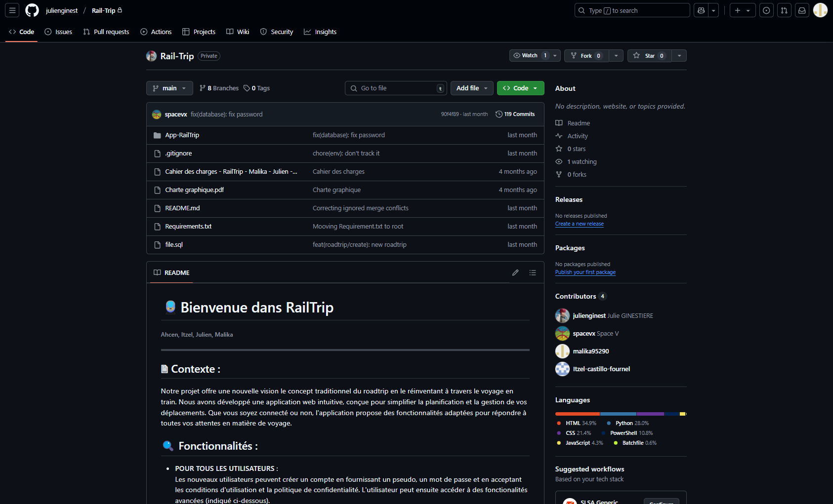833x504 pixels.
Task: Click Publish your first package link
Action: pyautogui.click(x=585, y=272)
